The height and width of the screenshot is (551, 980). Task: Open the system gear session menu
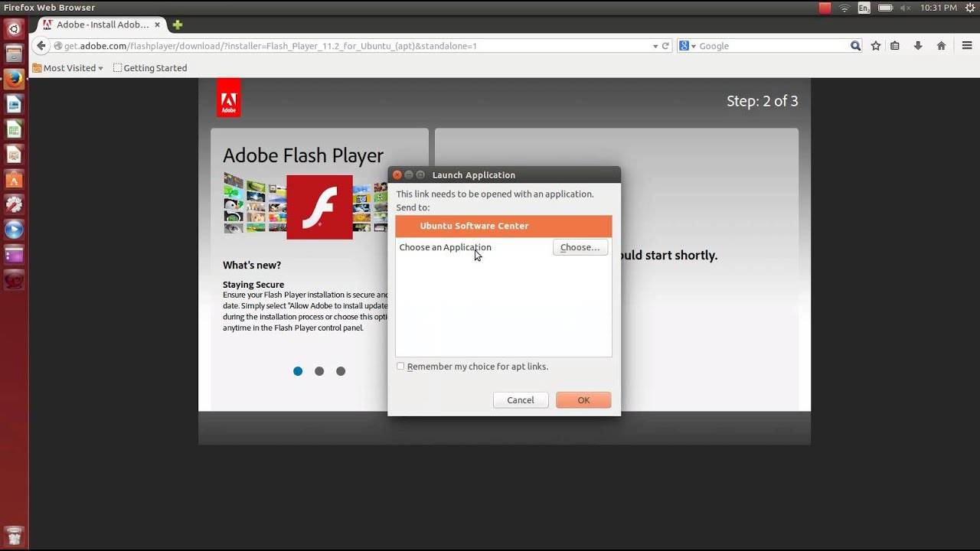[971, 8]
